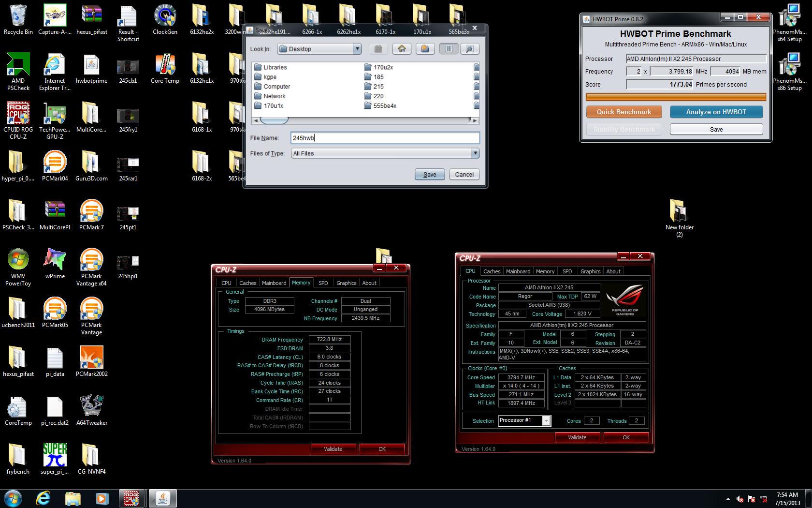The image size is (812, 508).
Task: Click Save button in file dialog
Action: [430, 174]
